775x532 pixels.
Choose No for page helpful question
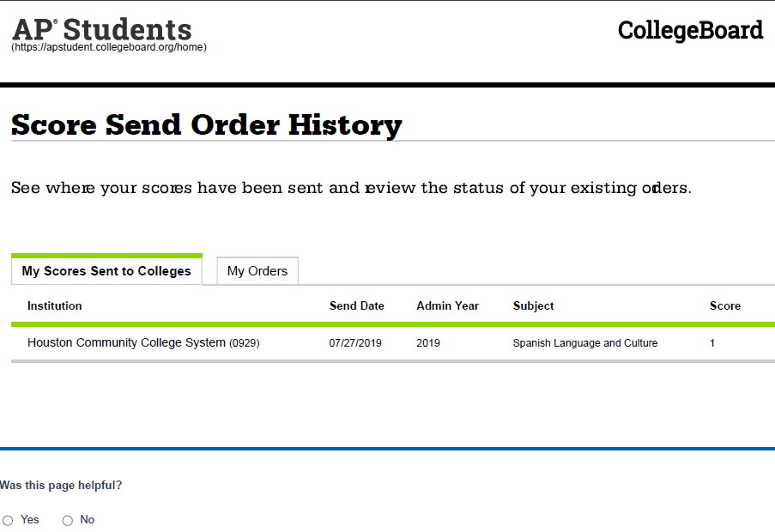coord(68,520)
